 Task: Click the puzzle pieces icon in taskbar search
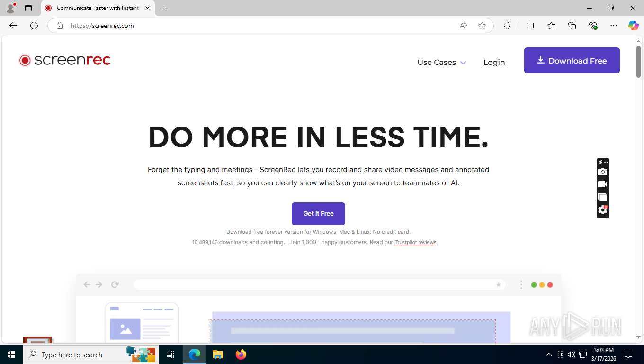[x=141, y=354]
